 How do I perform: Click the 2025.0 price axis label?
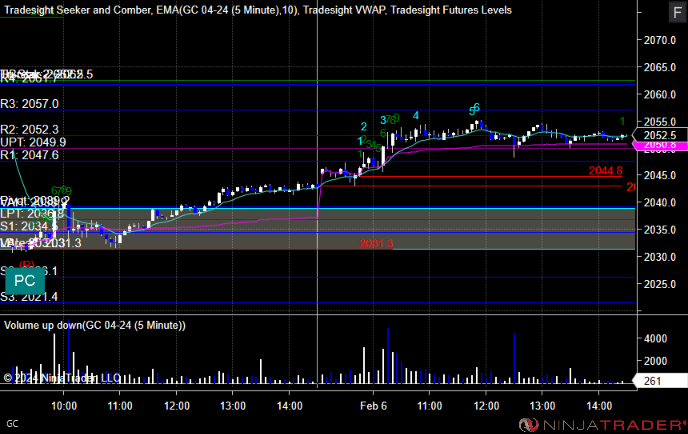point(659,284)
